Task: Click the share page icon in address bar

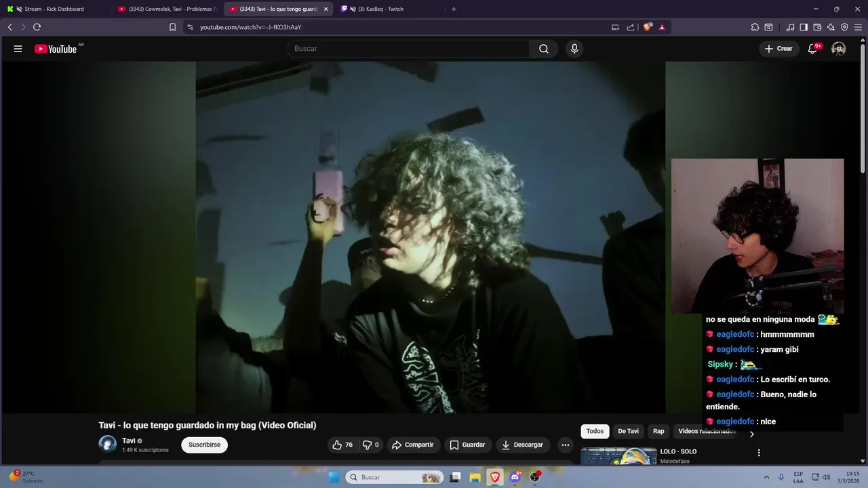Action: click(x=631, y=27)
